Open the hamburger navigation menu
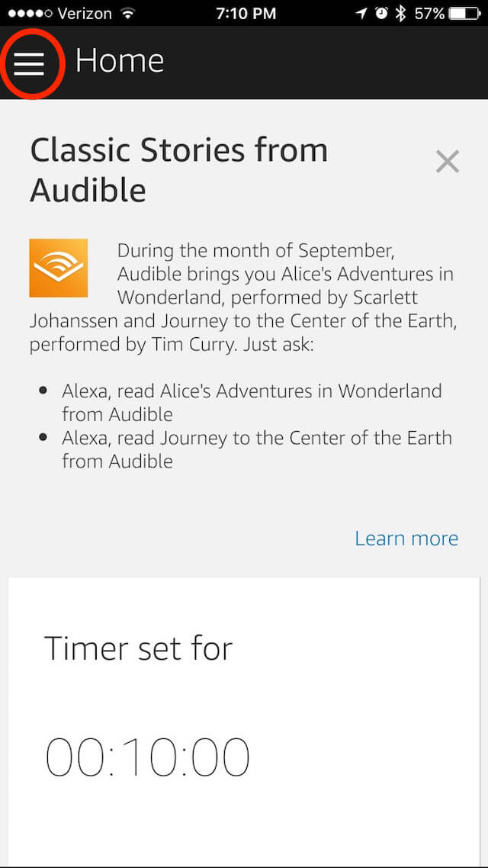The height and width of the screenshot is (868, 488). (29, 64)
